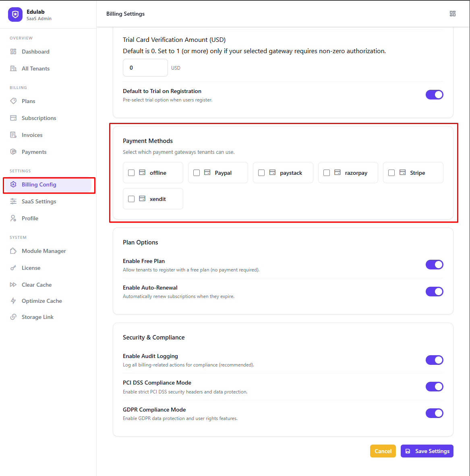Viewport: 470px width, 476px height.
Task: Select the Payments wallet icon
Action: pos(13,152)
